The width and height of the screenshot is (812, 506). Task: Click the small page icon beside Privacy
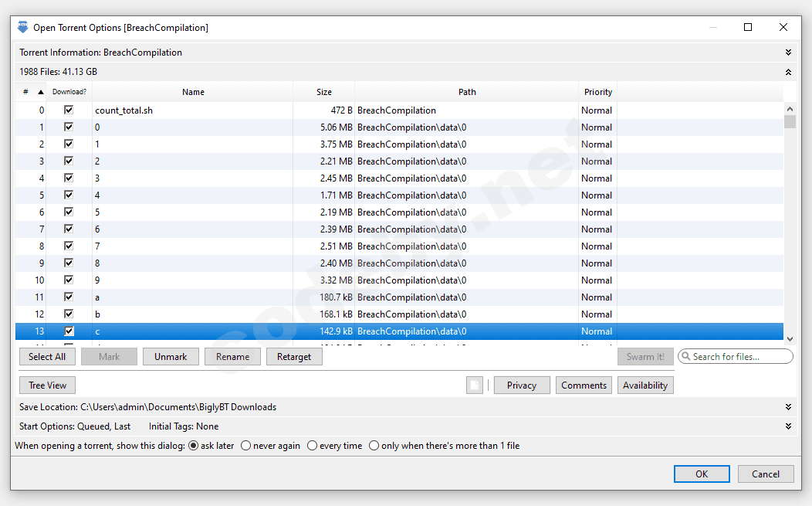(x=475, y=385)
